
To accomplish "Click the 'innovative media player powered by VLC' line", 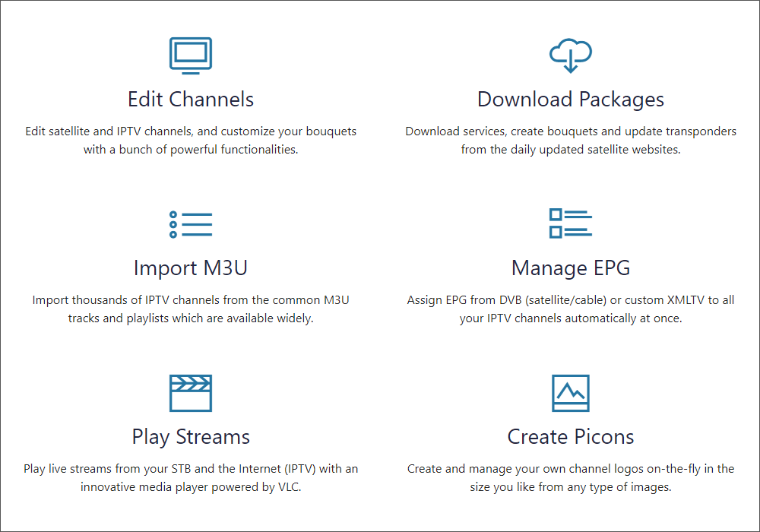I will click(x=191, y=487).
